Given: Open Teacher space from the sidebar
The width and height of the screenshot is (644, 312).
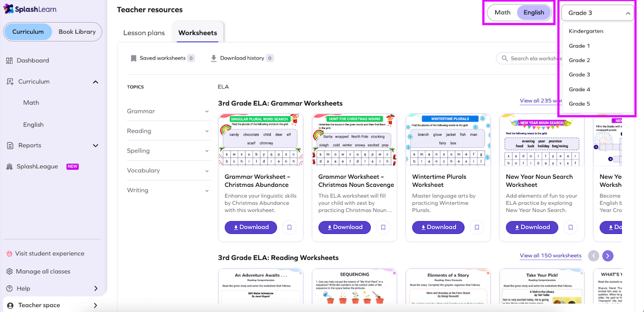Looking at the screenshot, I should point(39,305).
